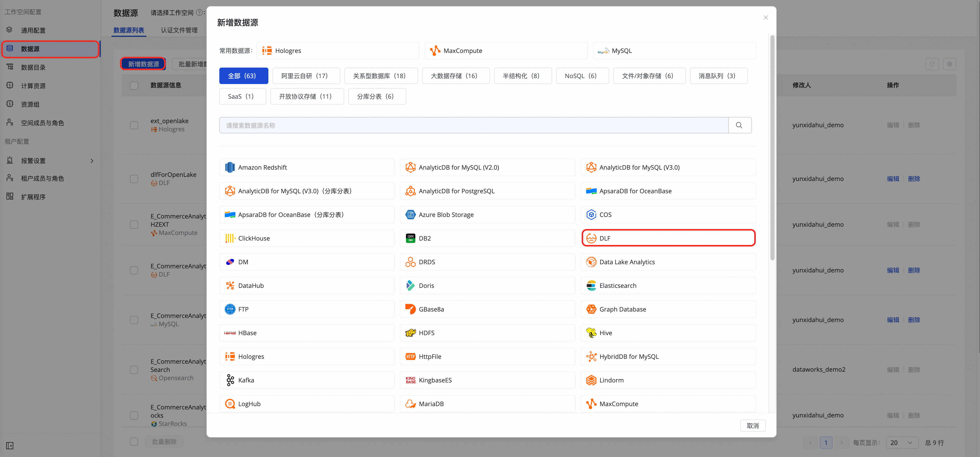Focus the data source name search field

click(473, 125)
